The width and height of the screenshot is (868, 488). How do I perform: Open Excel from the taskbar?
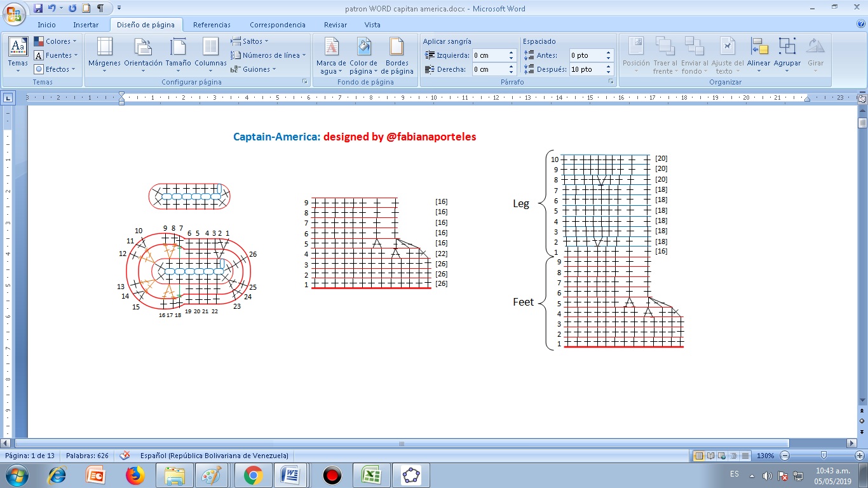370,475
